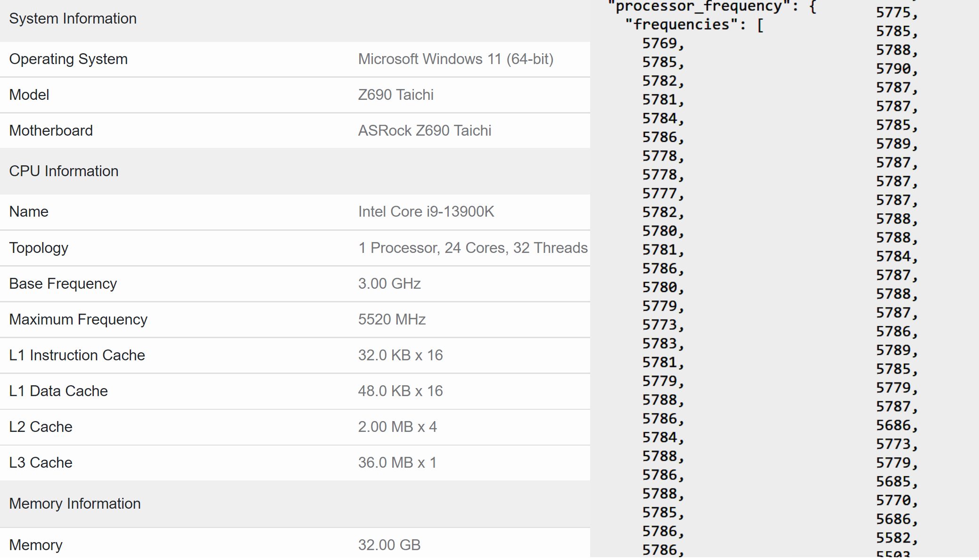The width and height of the screenshot is (979, 560).
Task: Click the "processor_frequency" JSON key
Action: (699, 7)
